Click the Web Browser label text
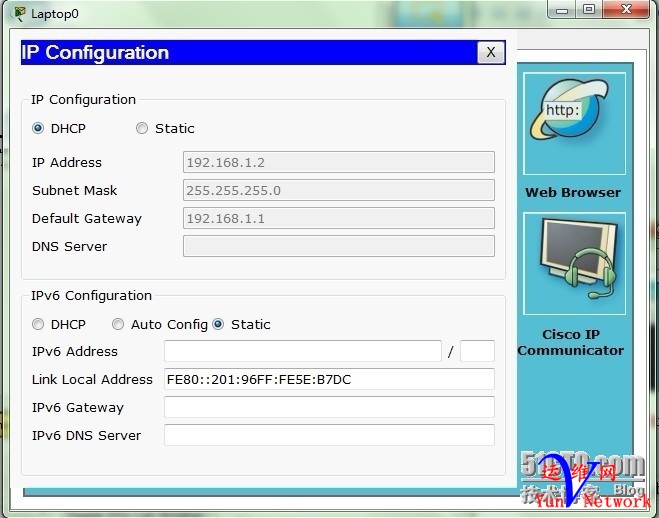 (x=573, y=192)
